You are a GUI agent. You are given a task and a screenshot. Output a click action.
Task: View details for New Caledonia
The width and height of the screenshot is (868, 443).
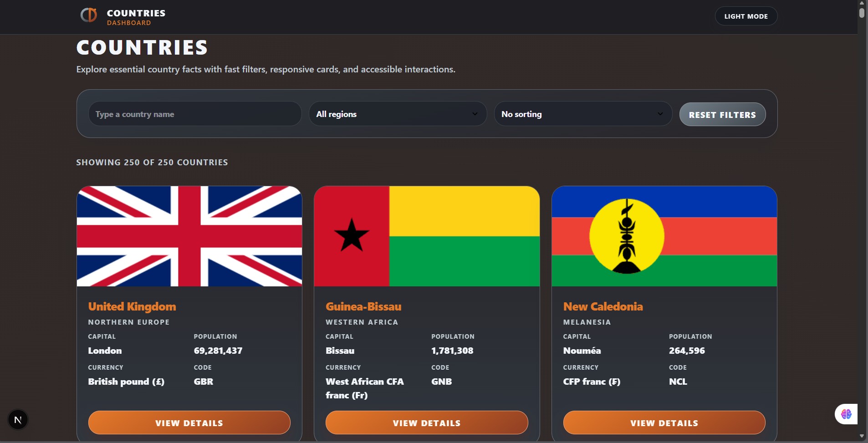coord(664,423)
